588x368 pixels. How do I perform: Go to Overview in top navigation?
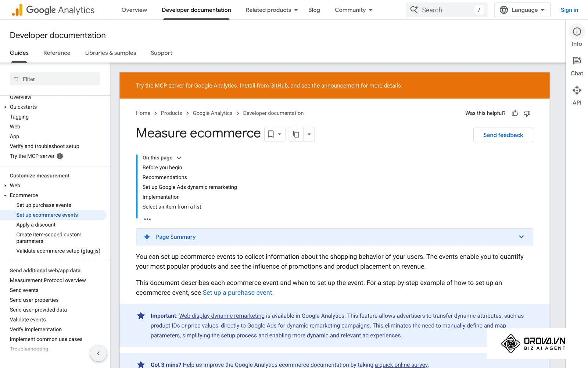pos(134,10)
